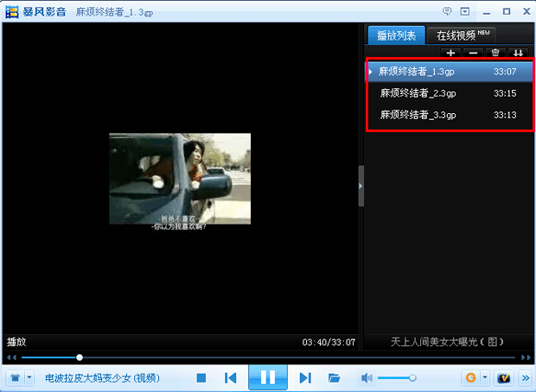Click the volume slider handle
The image size is (536, 392).
(x=412, y=377)
